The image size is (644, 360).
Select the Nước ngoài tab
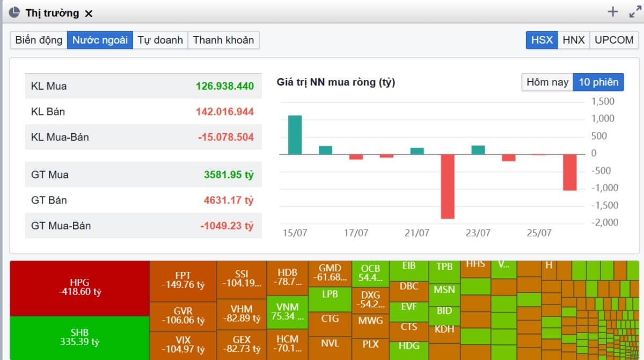(100, 40)
